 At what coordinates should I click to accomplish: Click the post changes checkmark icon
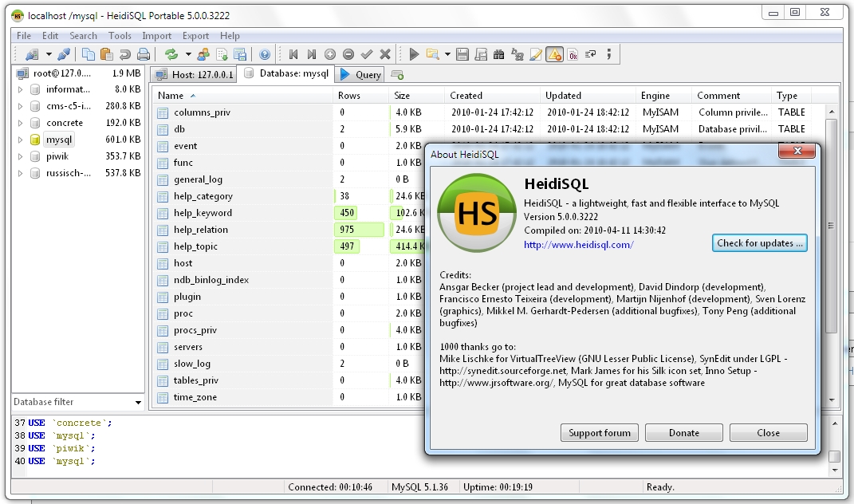pos(367,54)
